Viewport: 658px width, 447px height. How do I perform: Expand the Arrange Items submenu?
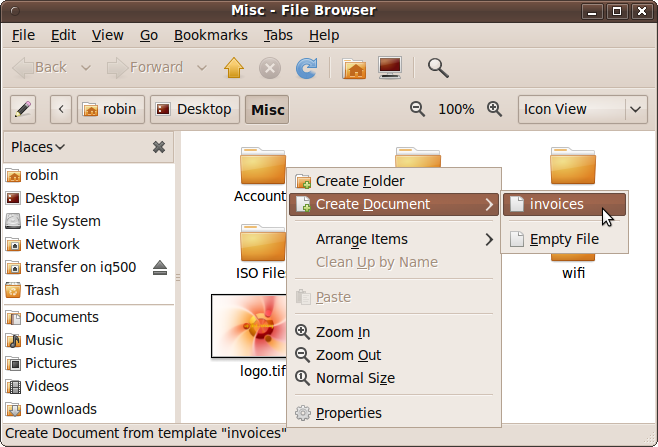tap(394, 239)
